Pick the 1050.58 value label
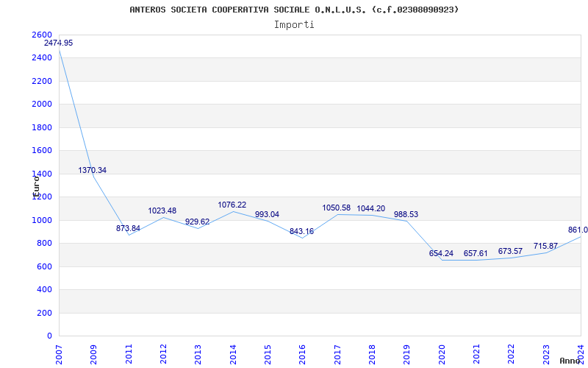Viewport: 588px width, 368px height. 337,208
